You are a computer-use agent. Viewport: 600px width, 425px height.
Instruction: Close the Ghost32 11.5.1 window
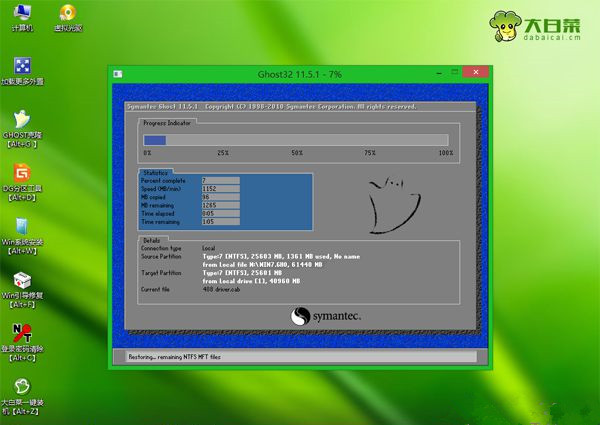pyautogui.click(x=477, y=73)
